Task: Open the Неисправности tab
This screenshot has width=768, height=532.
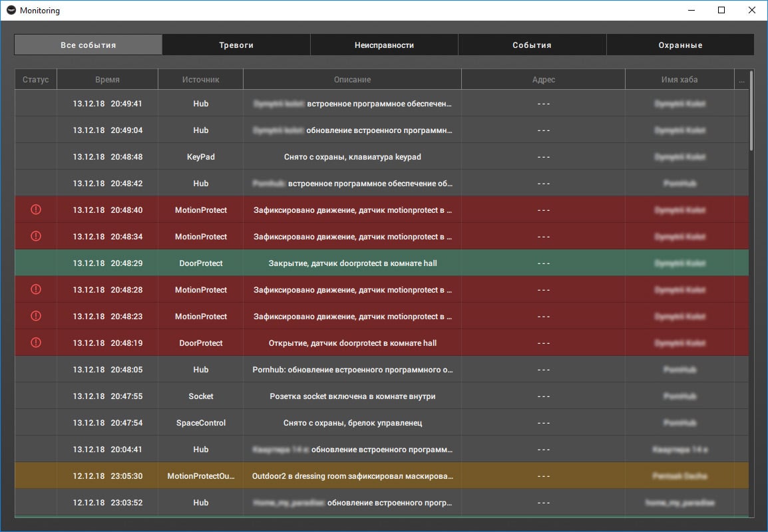Action: (384, 45)
